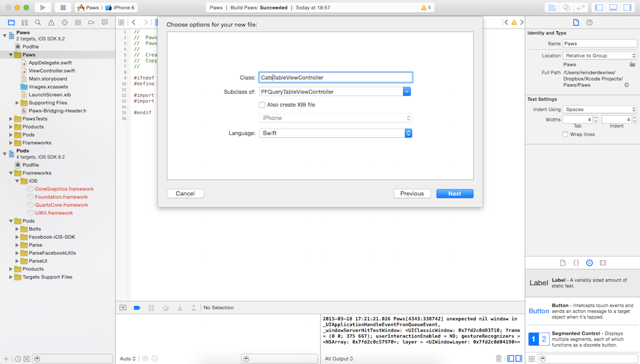Open the Code Snippet library
The image size is (640, 364).
click(x=576, y=263)
